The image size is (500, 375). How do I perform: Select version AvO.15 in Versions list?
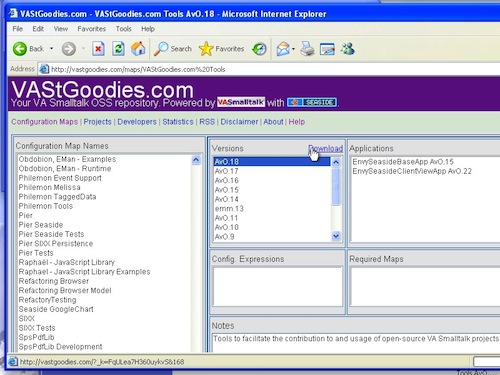[272, 190]
